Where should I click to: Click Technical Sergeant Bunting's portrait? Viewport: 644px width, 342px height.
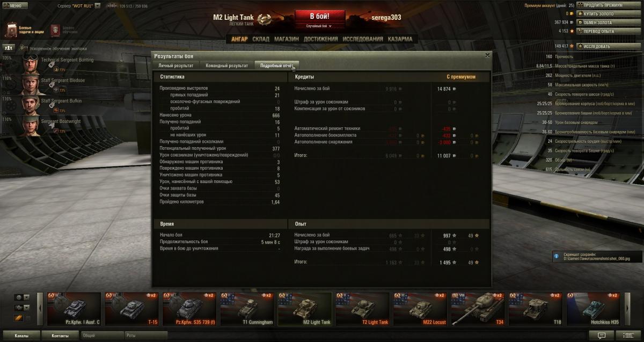[31, 64]
